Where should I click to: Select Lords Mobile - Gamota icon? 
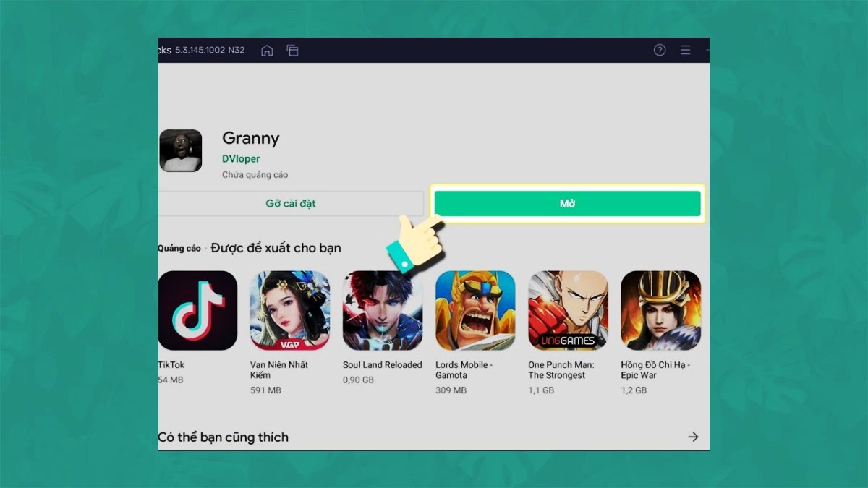coord(475,310)
